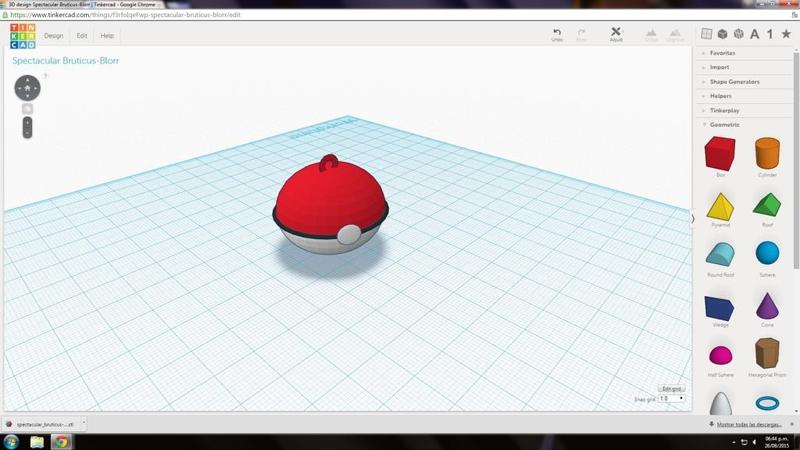Open the Design menu
The width and height of the screenshot is (800, 450).
(x=54, y=36)
